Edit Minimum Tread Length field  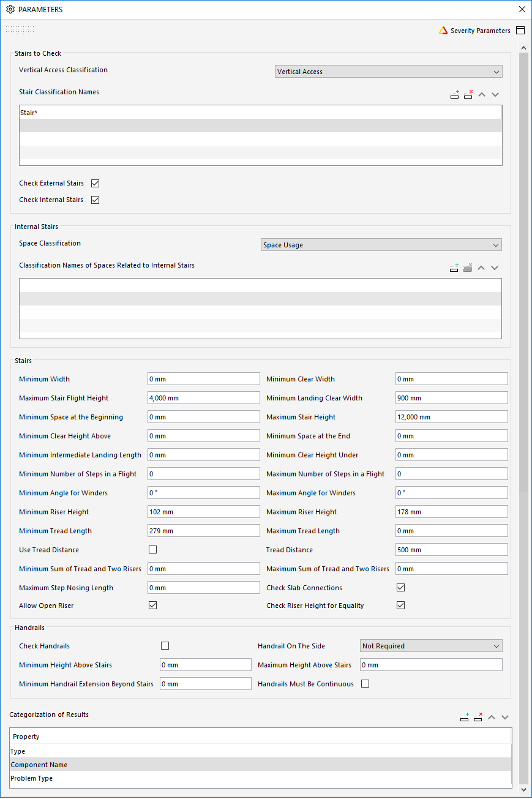click(x=204, y=531)
